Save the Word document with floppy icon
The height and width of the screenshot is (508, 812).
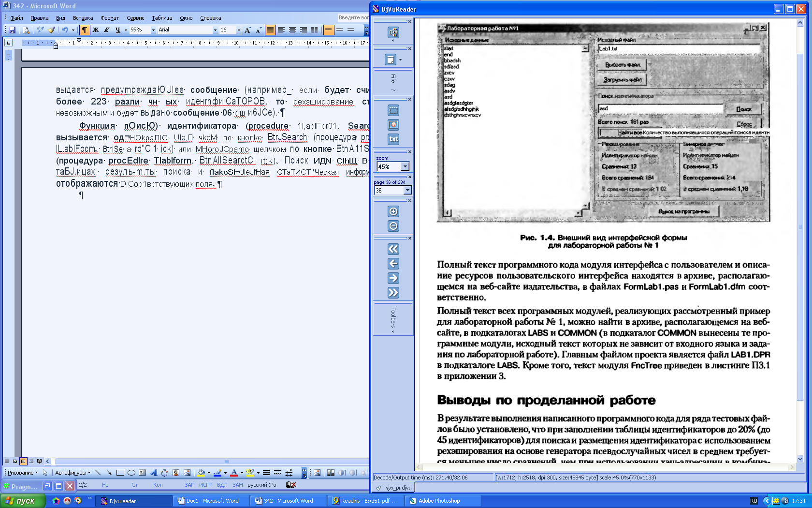click(x=12, y=30)
